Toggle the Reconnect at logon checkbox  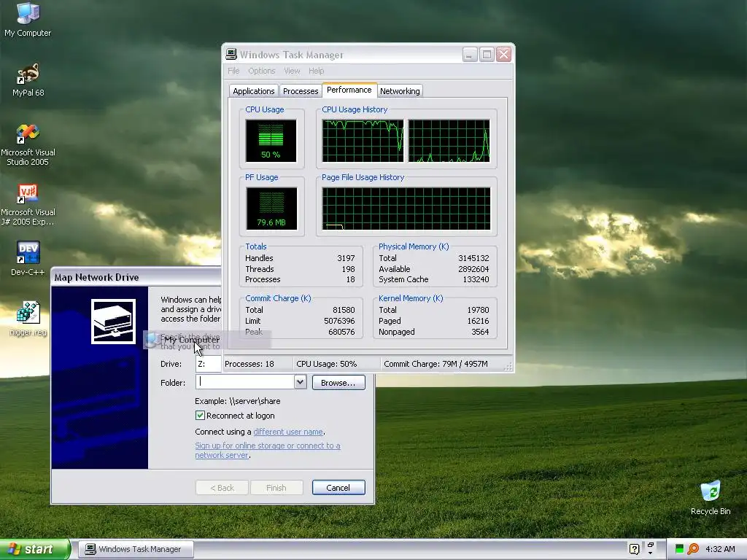(x=200, y=415)
